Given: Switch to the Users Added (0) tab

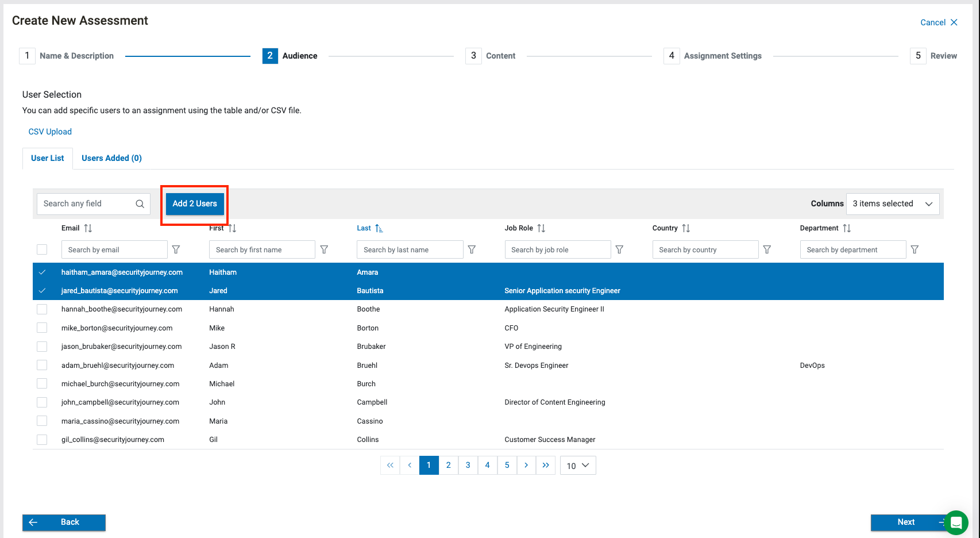Looking at the screenshot, I should [x=111, y=158].
